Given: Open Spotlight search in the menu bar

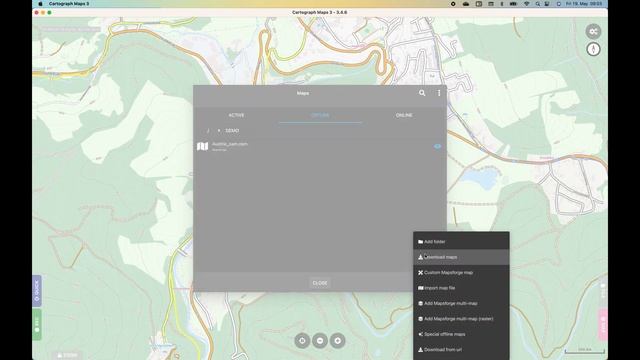Looking at the screenshot, I should click(x=538, y=4).
